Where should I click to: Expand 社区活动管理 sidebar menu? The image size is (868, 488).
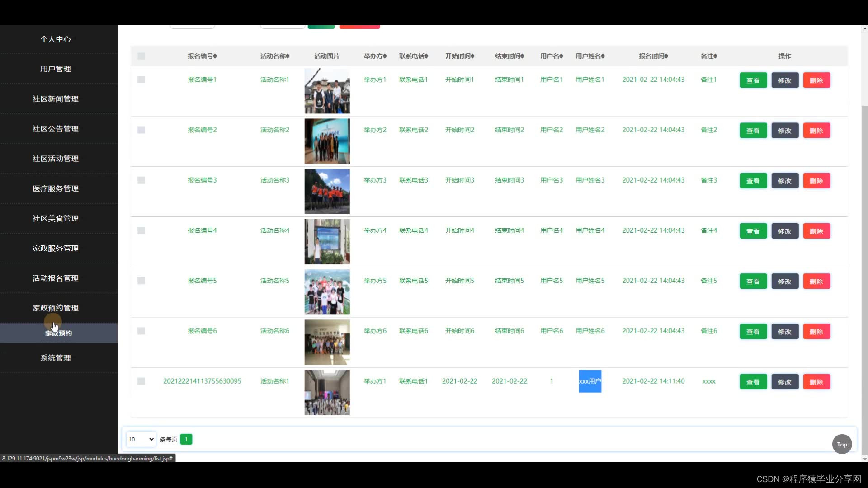(56, 159)
